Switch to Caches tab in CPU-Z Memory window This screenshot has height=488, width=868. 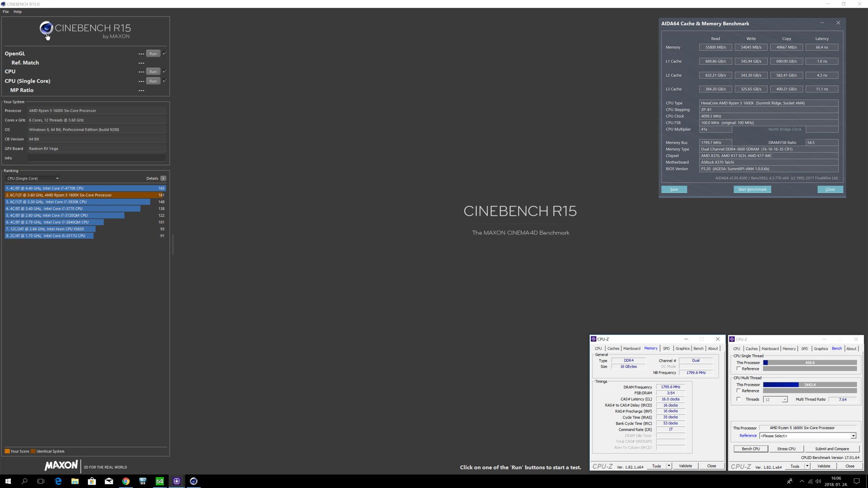[x=613, y=349]
